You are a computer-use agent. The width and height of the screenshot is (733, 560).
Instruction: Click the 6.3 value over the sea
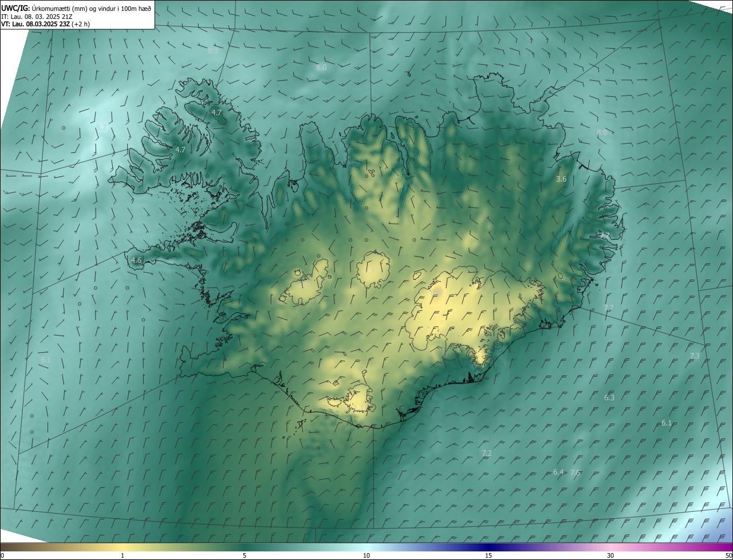pos(609,398)
